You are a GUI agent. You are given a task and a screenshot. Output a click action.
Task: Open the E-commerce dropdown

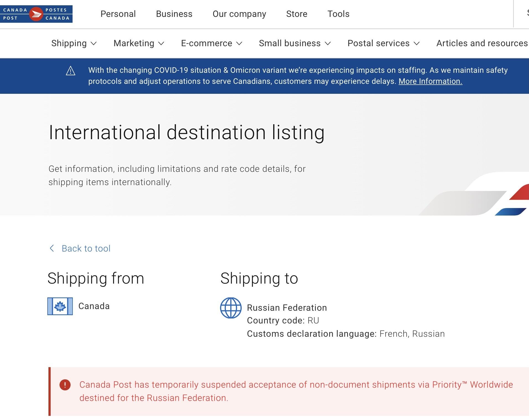coord(211,43)
